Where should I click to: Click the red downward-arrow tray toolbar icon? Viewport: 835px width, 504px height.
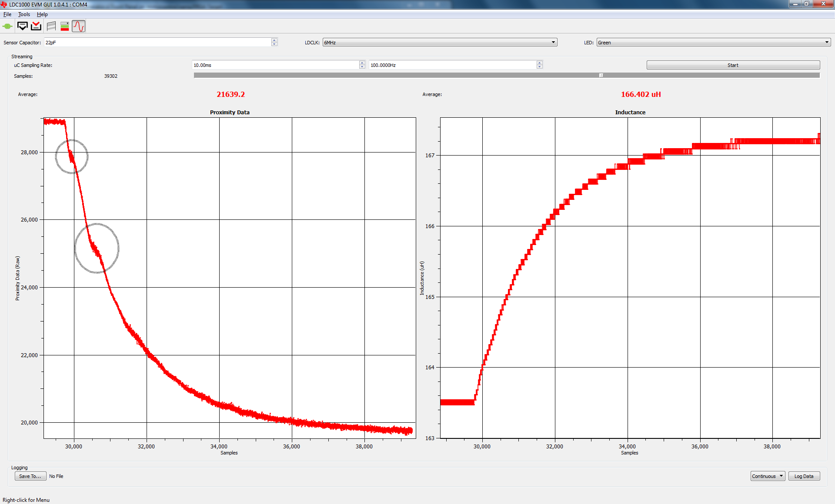point(36,26)
